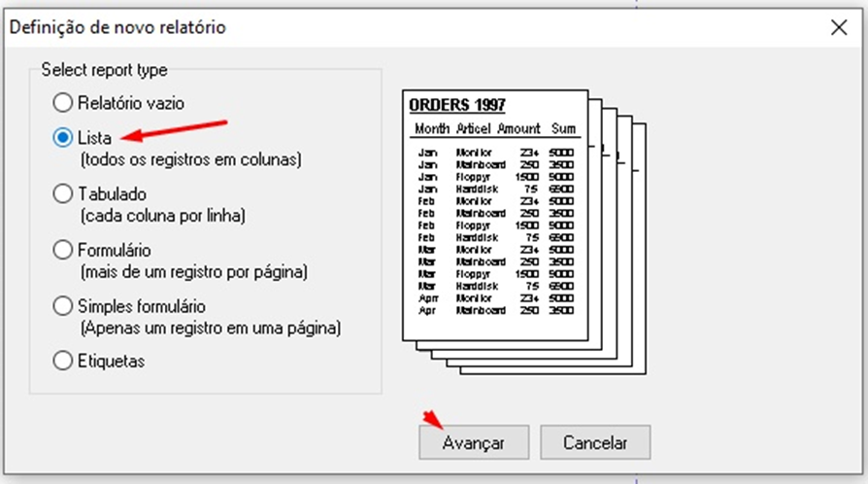The height and width of the screenshot is (484, 868).
Task: Click the dialog title bar text
Action: point(117,27)
